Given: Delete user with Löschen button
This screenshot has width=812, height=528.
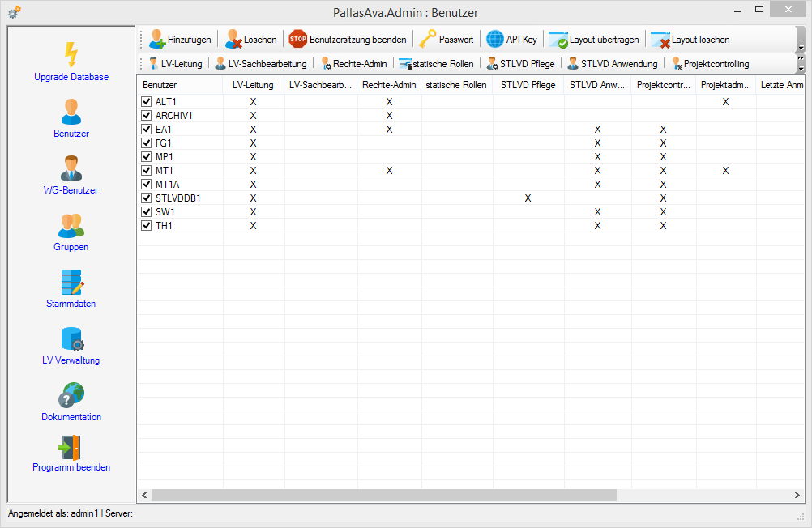Looking at the screenshot, I should click(250, 40).
